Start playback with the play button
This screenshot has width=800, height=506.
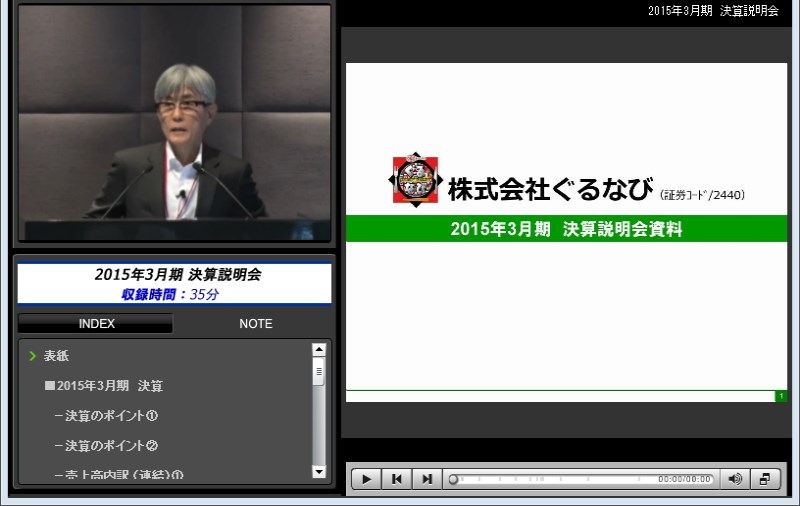click(366, 479)
